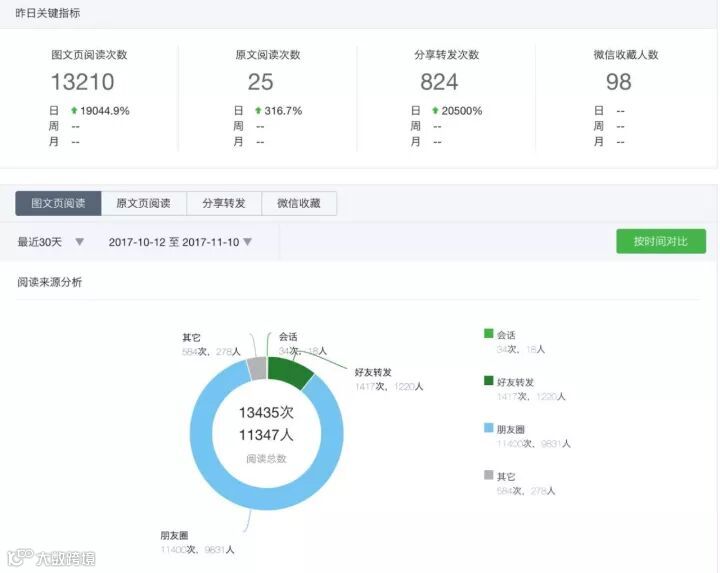Click the green up arrow next to 316.7%
The width and height of the screenshot is (720, 573).
point(258,110)
